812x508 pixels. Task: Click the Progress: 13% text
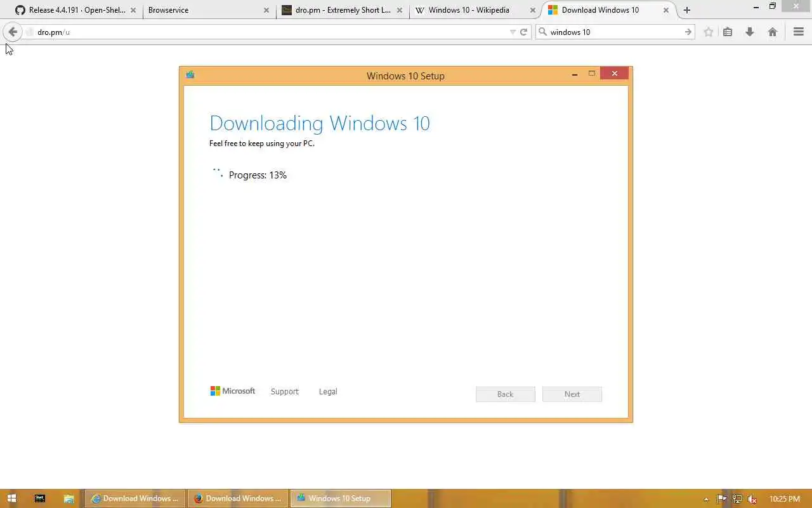click(258, 175)
